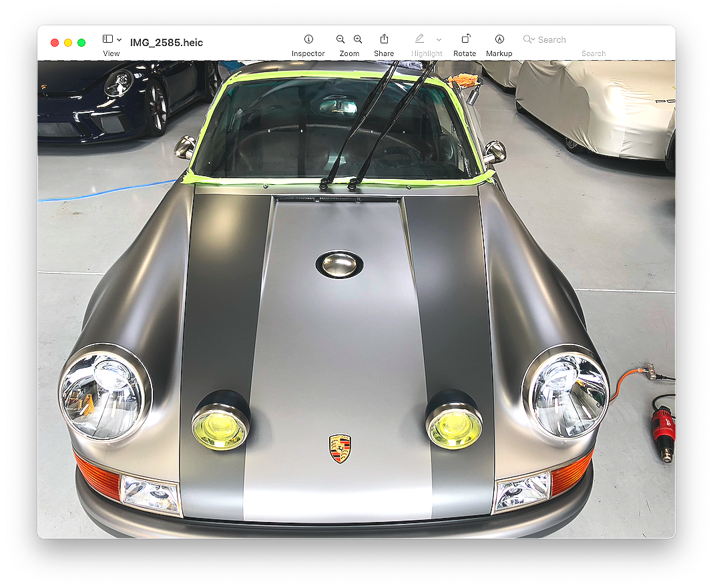Open the View options dropdown chevron
The width and height of the screenshot is (713, 588).
coord(119,39)
